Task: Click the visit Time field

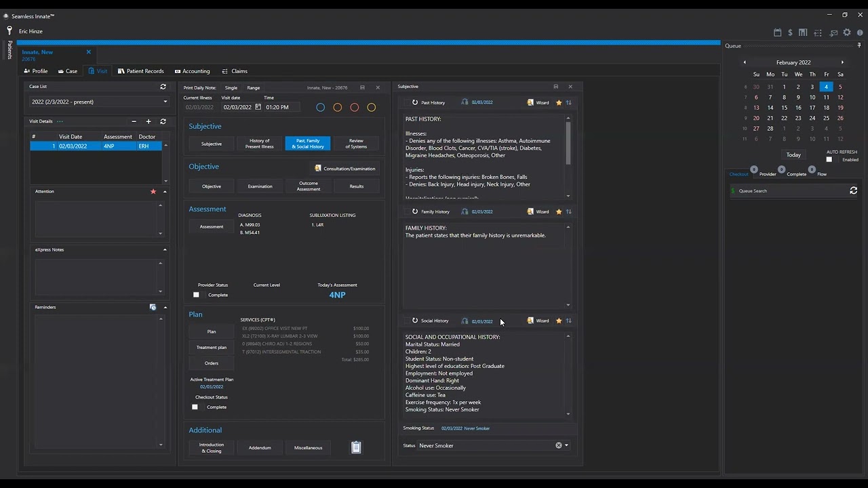Action: (281, 107)
